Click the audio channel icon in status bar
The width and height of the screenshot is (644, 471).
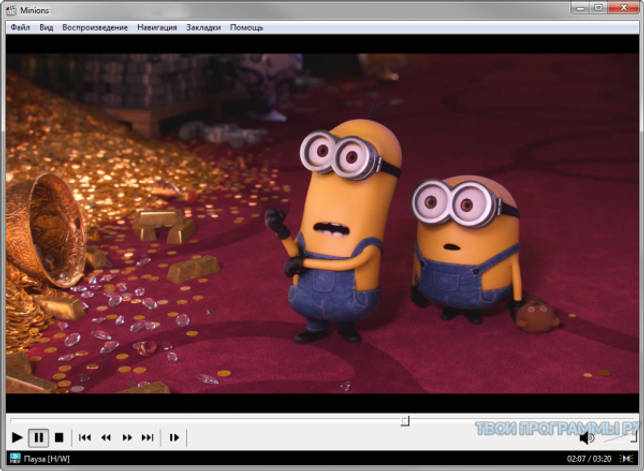626,458
